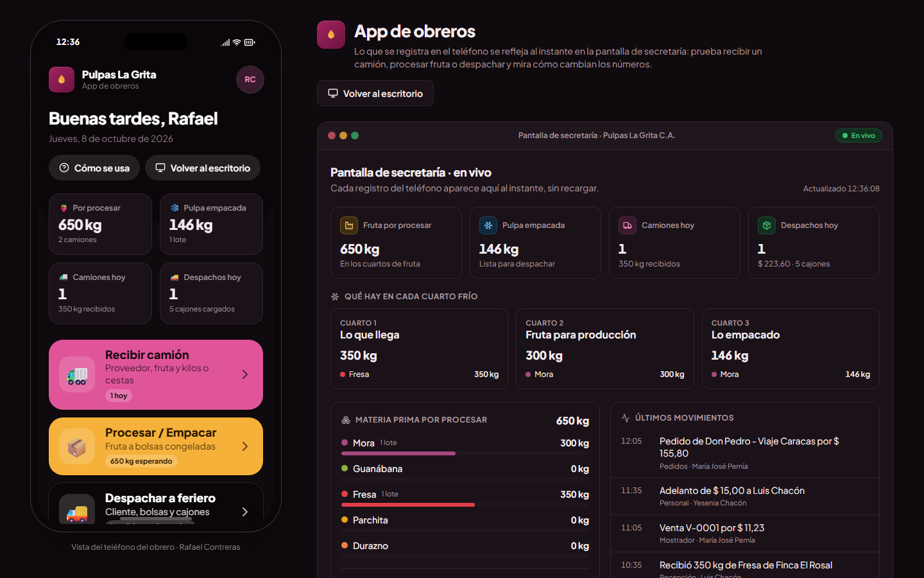Click the Parchita row in the materia prima list
This screenshot has width=924, height=578.
point(465,522)
